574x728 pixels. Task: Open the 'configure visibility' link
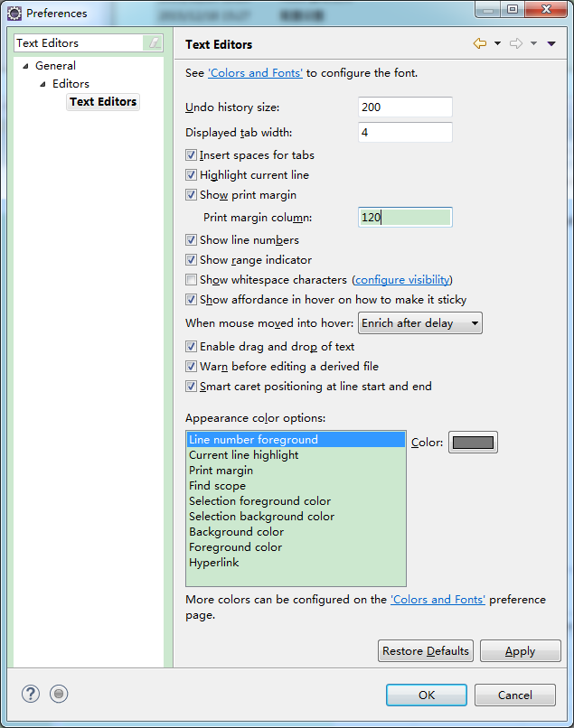(402, 280)
